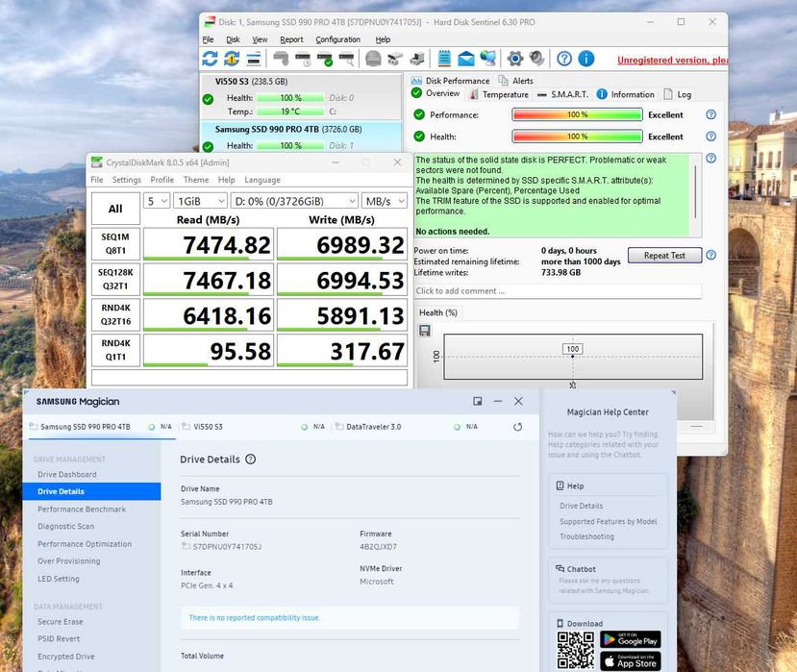Click the two connected drives toolbar icon
Screen dimensions: 797x672
[395, 59]
